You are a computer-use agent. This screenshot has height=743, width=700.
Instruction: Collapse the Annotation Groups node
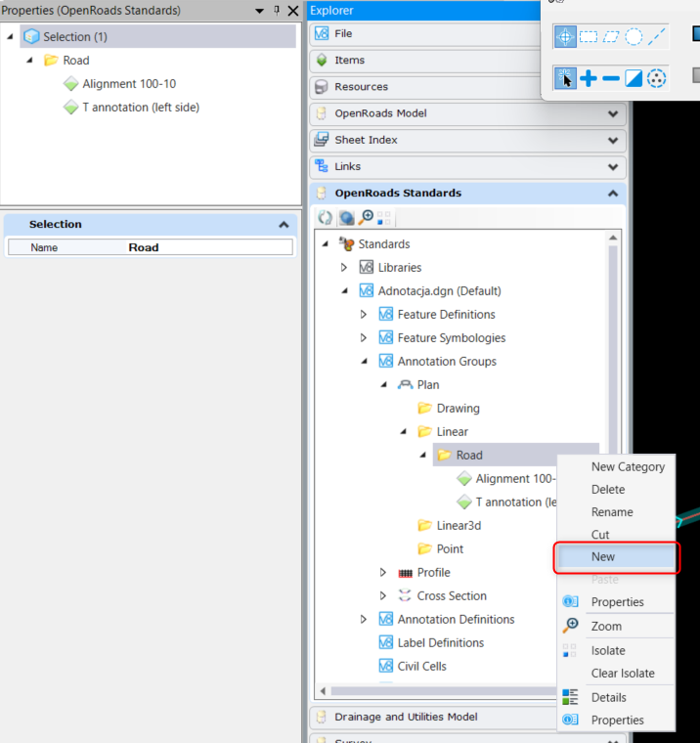pos(364,362)
